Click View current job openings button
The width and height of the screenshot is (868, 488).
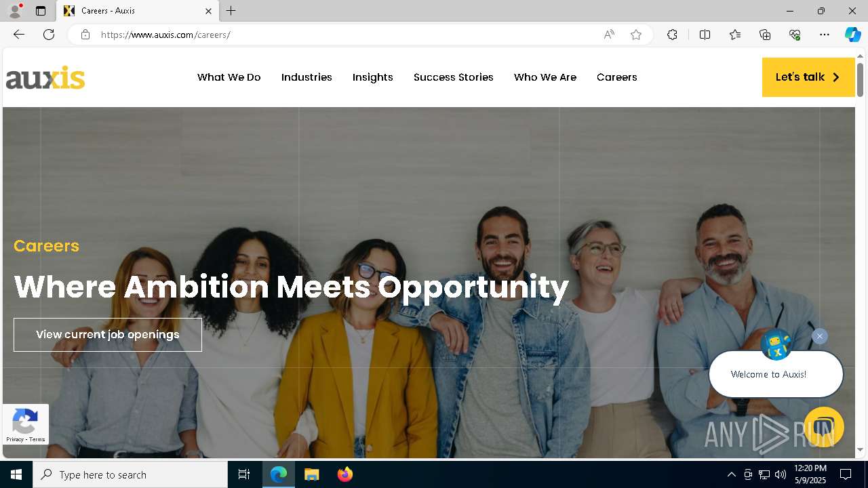[108, 335]
